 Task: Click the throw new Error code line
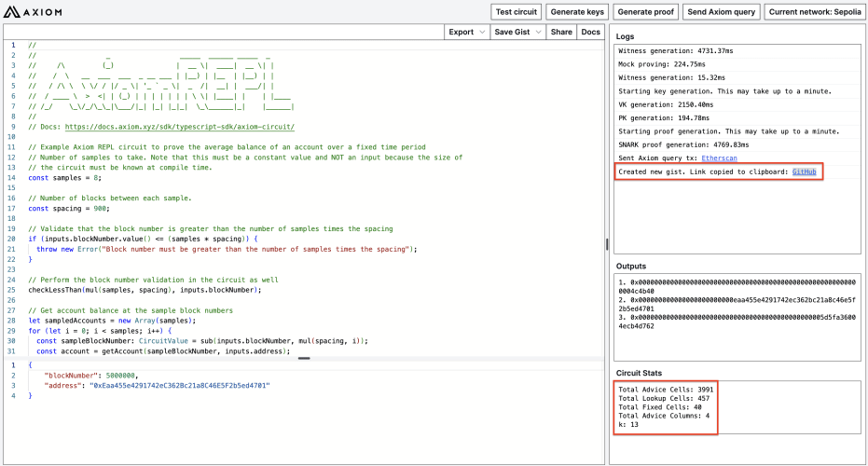[x=227, y=249]
